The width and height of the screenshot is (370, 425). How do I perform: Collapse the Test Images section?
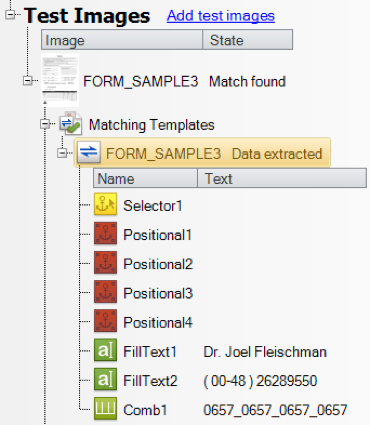pyautogui.click(x=10, y=14)
